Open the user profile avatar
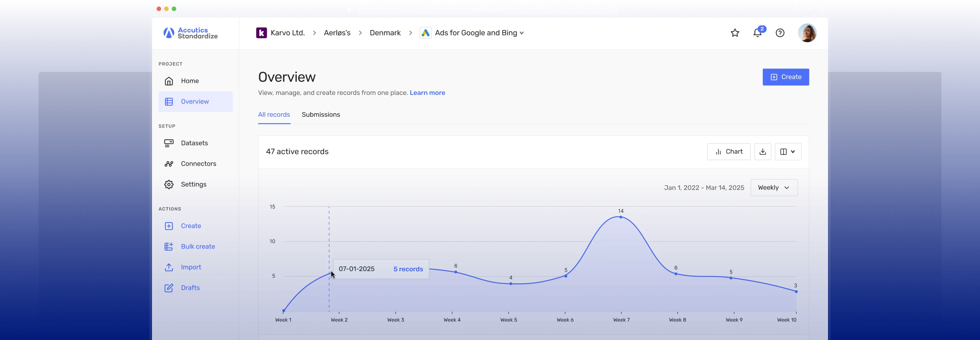 (806, 33)
